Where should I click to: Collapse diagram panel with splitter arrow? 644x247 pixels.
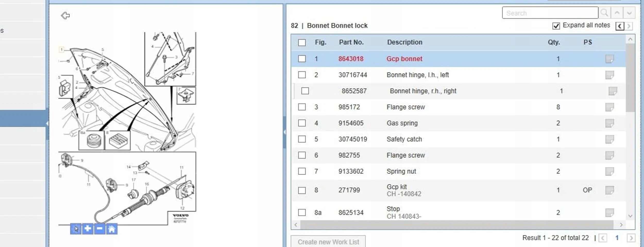tap(284, 132)
